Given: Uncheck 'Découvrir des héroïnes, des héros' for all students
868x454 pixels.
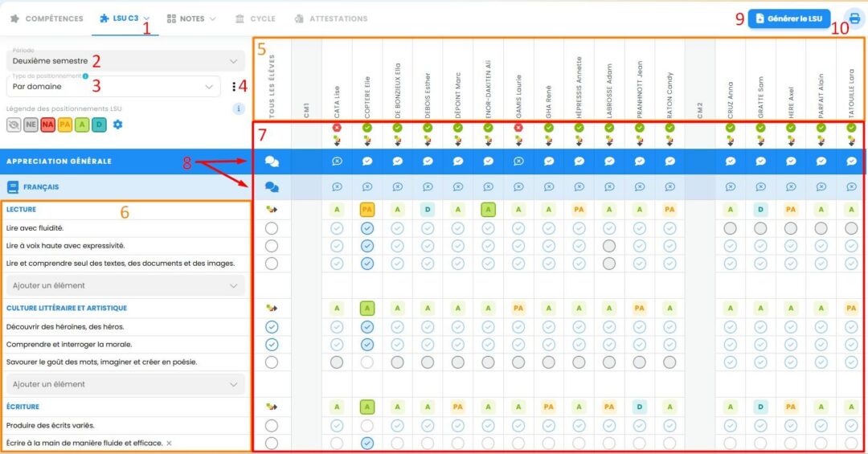Looking at the screenshot, I should [272, 327].
